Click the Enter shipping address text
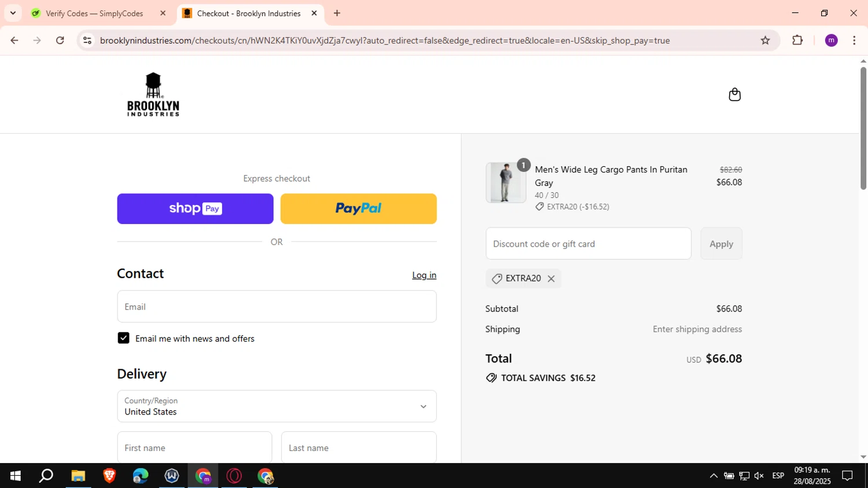Image resolution: width=868 pixels, height=488 pixels. tap(697, 329)
